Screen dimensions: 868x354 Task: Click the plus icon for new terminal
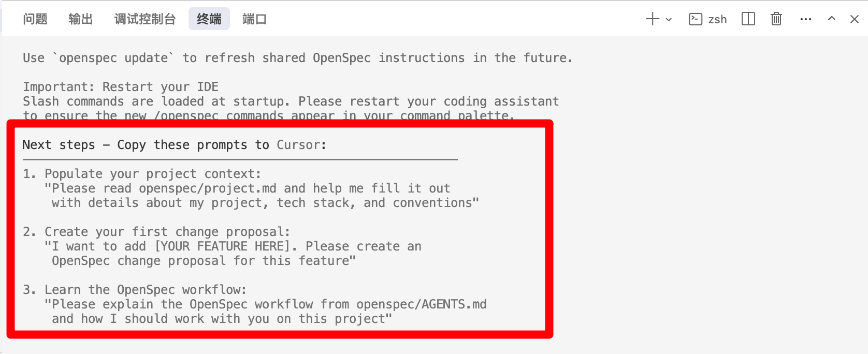[x=653, y=19]
